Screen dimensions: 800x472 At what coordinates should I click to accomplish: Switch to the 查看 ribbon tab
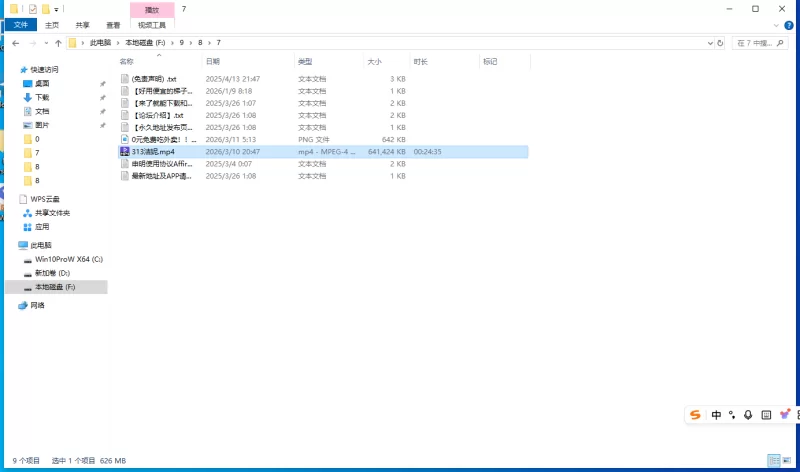pyautogui.click(x=112, y=25)
